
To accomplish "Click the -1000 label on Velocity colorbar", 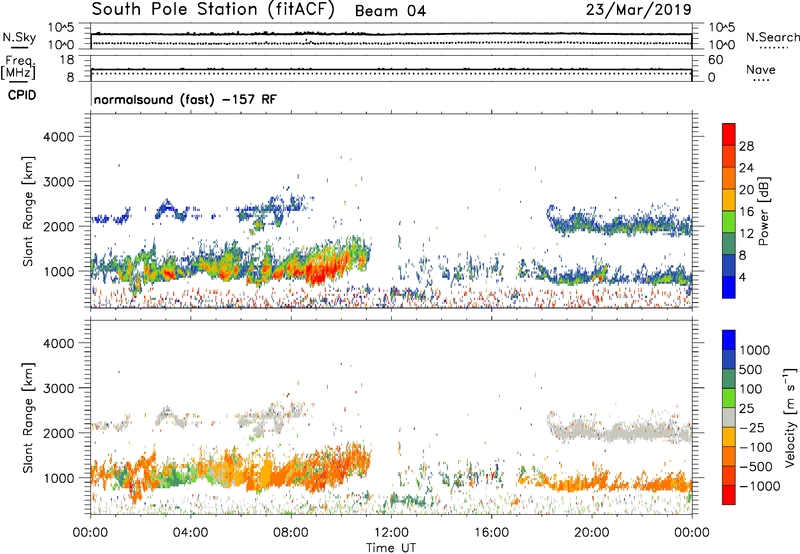I will tap(760, 486).
